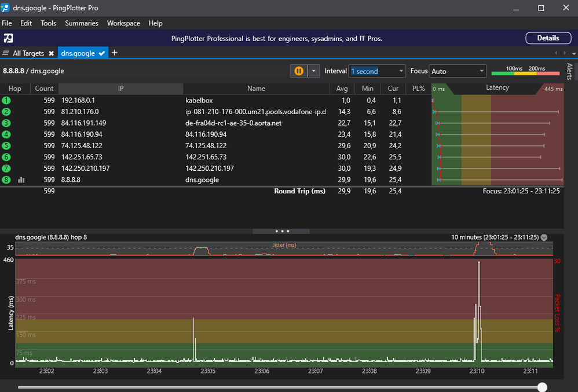Screen dimensions: 578x392
Task: Click the timeline scrollbar thumb at the bottom
Action: pyautogui.click(x=542, y=386)
